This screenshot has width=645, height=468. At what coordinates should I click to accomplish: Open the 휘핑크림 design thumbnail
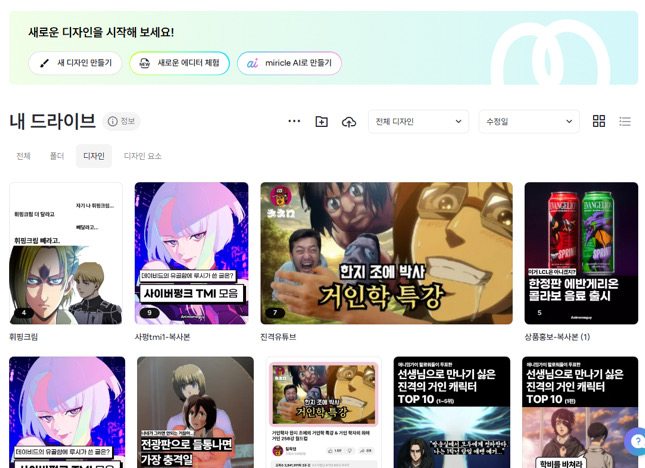(66, 253)
